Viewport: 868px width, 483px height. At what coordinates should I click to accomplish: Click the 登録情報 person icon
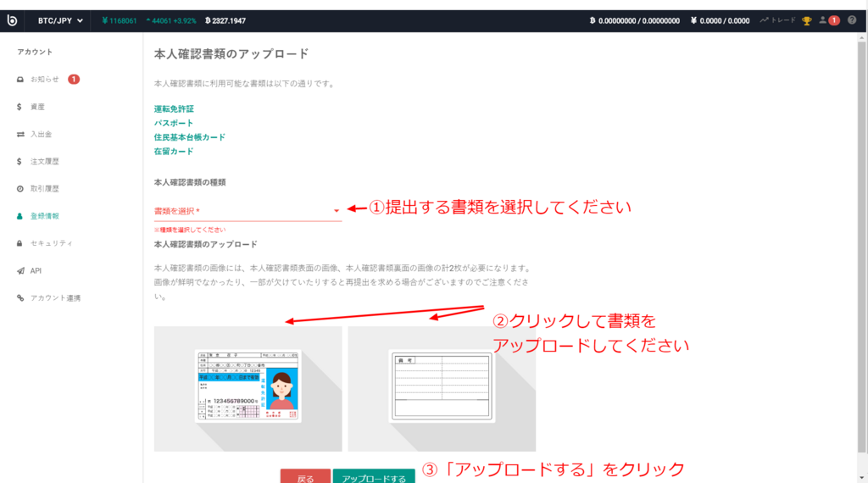coord(19,216)
